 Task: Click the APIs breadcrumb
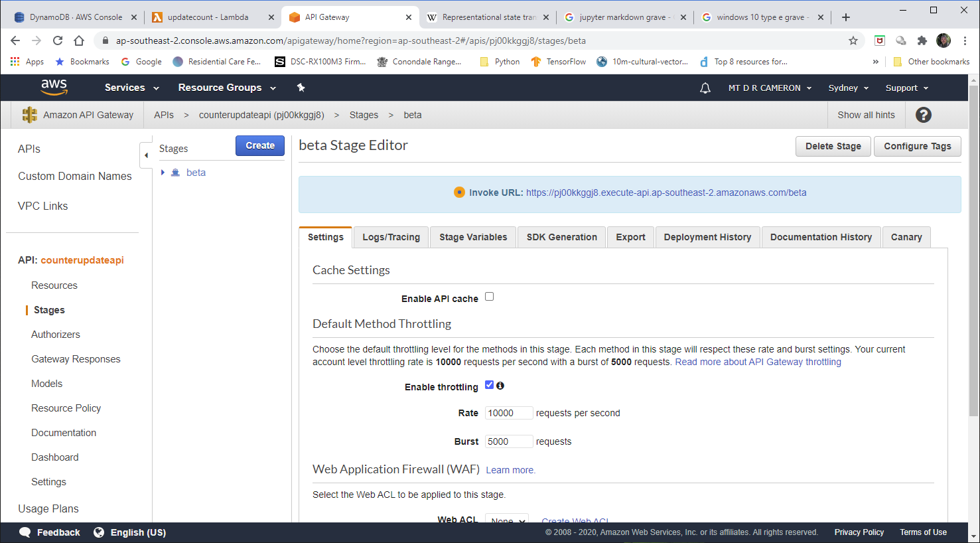pyautogui.click(x=164, y=115)
